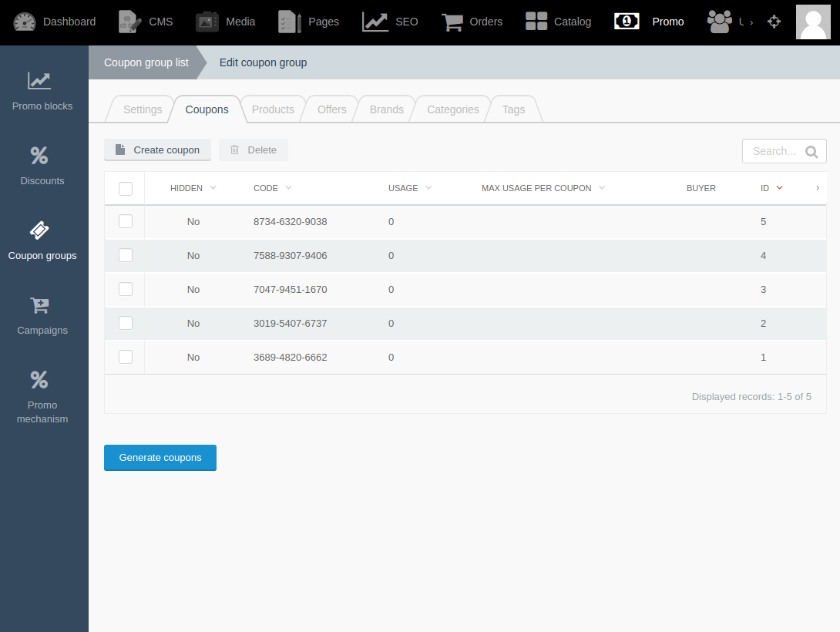
Task: Click coupon code 8734-6320-9038
Action: [x=290, y=222]
